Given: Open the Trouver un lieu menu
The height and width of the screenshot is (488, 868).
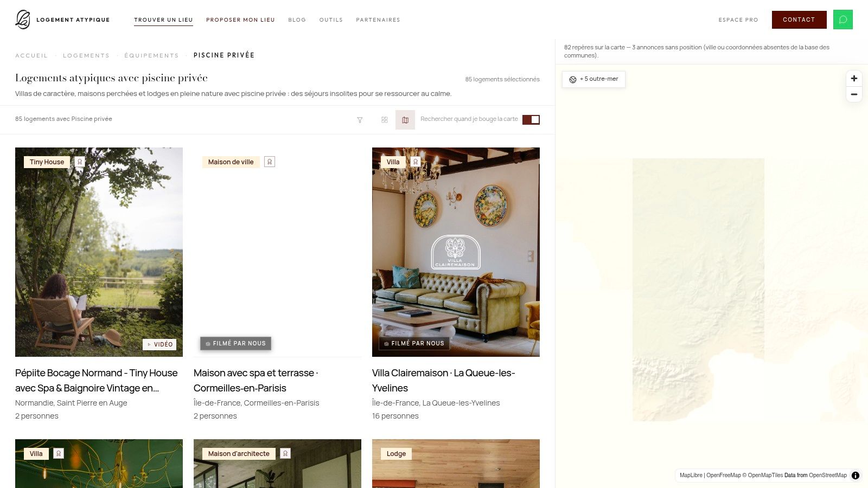Looking at the screenshot, I should click(163, 20).
